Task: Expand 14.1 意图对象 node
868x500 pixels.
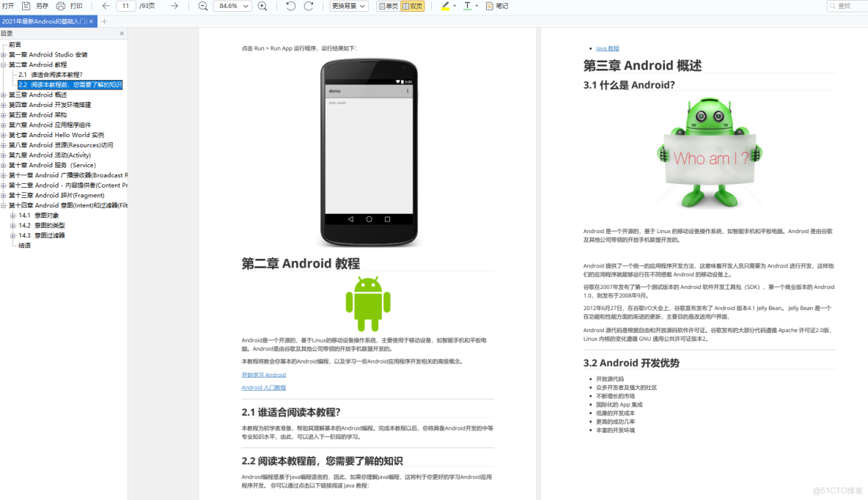Action: click(x=12, y=216)
